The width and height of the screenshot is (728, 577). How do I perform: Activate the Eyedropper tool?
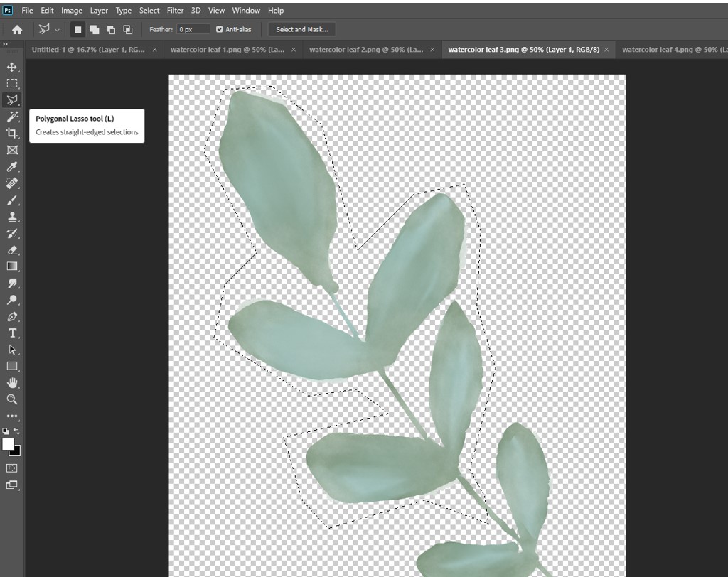[12, 167]
